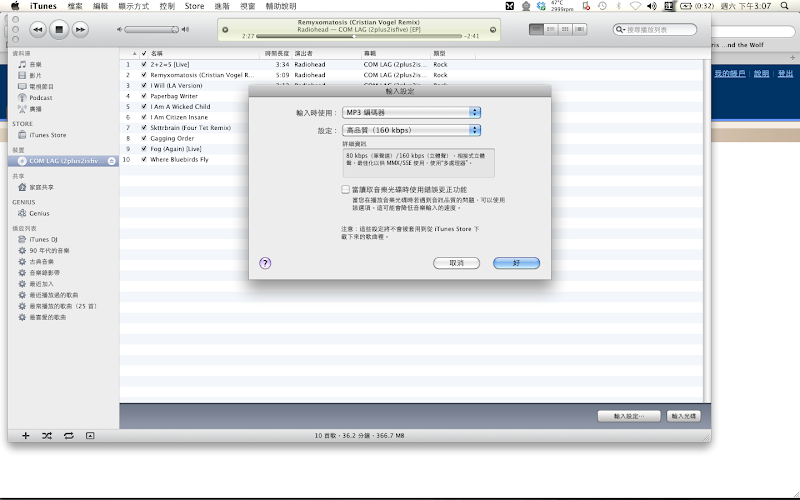Click the add playlist plus button
Viewport: 800px width, 500px height.
(x=26, y=436)
